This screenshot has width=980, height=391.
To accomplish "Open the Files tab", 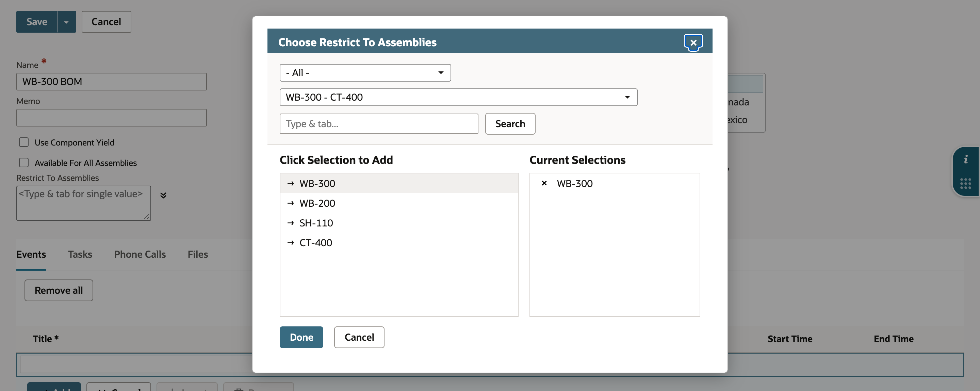I will point(198,254).
